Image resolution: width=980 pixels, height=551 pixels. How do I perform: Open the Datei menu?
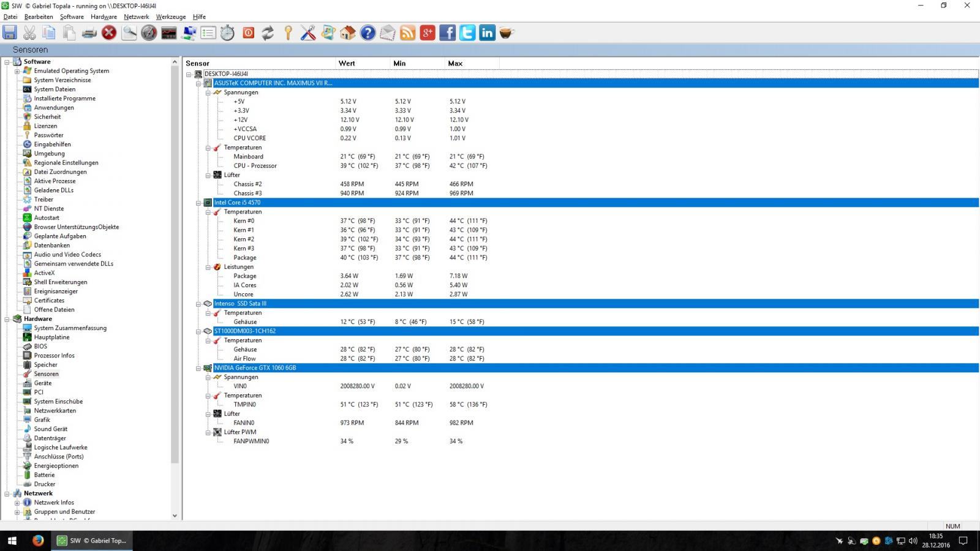pyautogui.click(x=10, y=17)
